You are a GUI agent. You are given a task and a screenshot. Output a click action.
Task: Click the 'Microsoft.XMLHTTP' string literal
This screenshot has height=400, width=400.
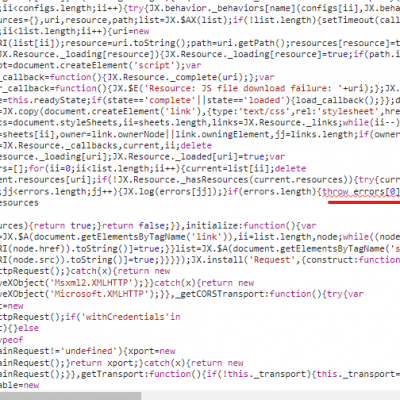point(99,294)
